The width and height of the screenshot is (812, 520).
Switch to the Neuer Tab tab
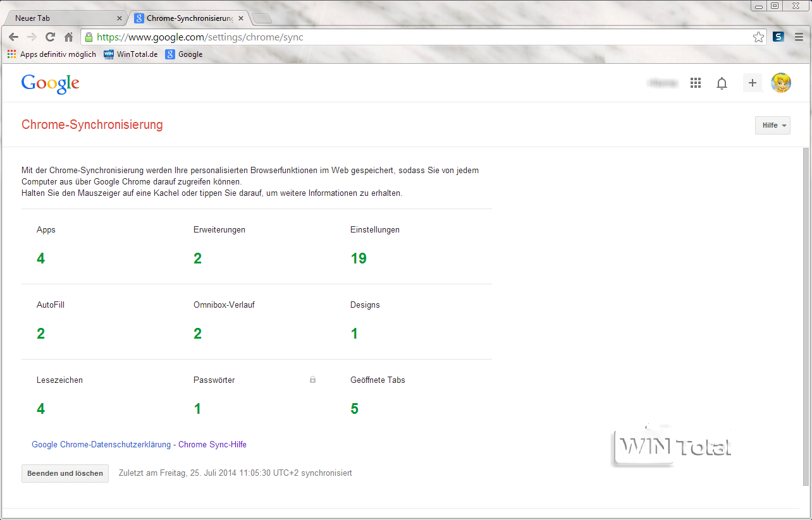65,18
